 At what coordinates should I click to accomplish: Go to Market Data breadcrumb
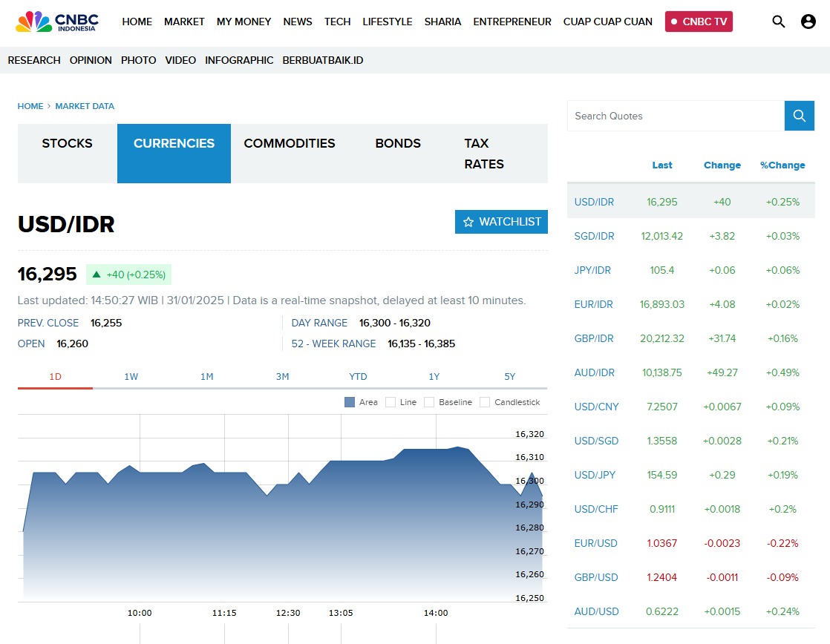[85, 106]
